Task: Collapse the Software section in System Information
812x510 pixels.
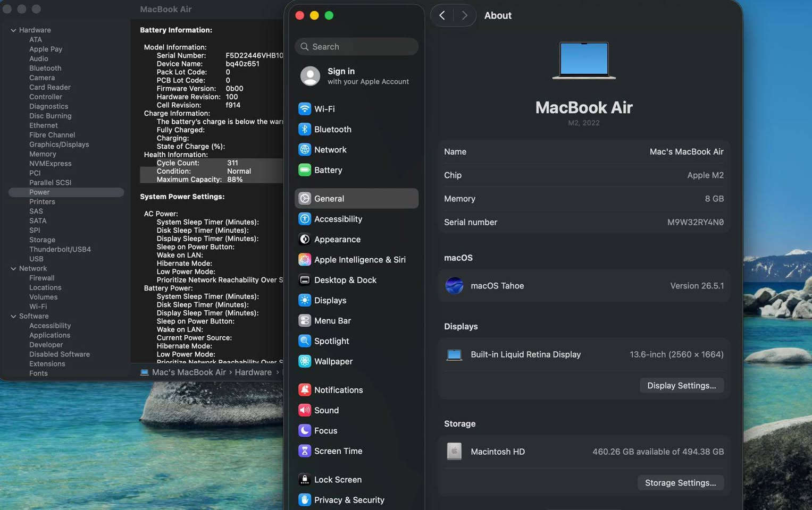Action: tap(13, 316)
